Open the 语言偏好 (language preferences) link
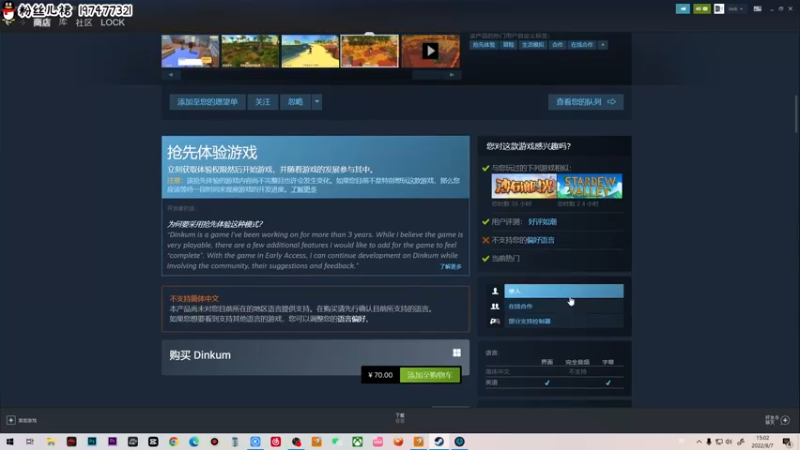 pyautogui.click(x=352, y=319)
